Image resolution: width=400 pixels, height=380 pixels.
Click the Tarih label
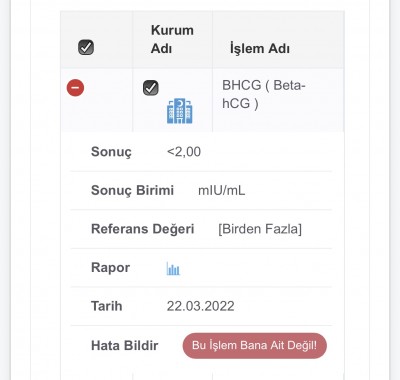pos(107,306)
